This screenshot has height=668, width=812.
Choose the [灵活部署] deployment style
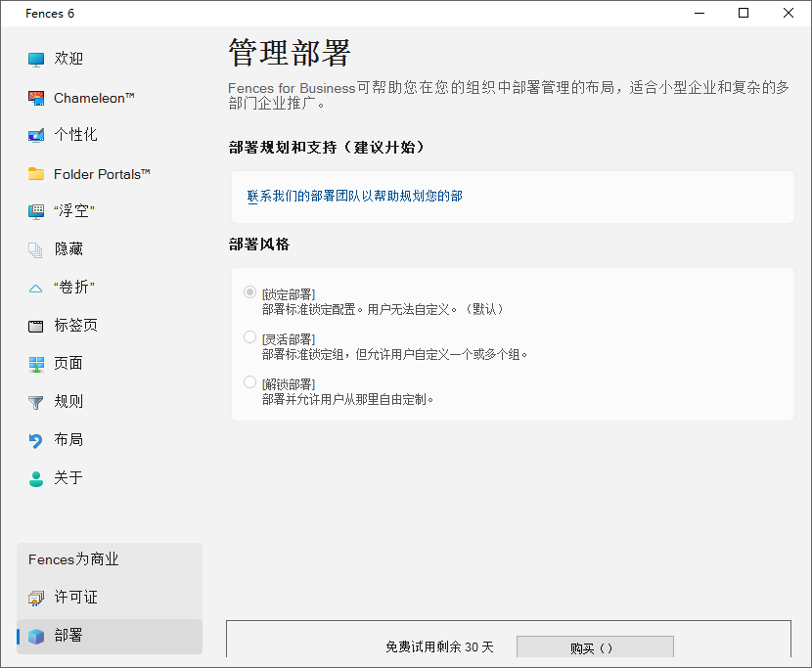[x=250, y=337]
